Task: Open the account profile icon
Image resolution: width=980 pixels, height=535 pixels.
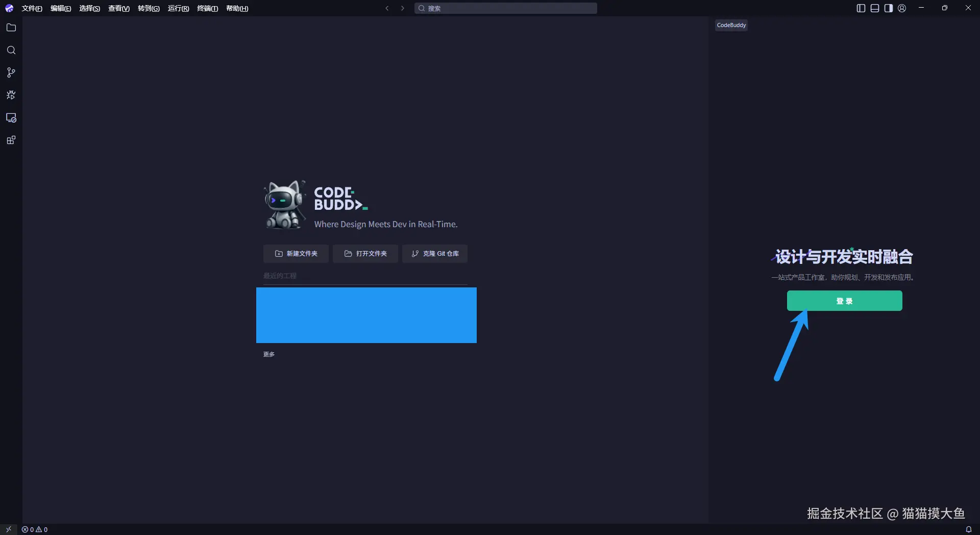Action: pos(902,8)
